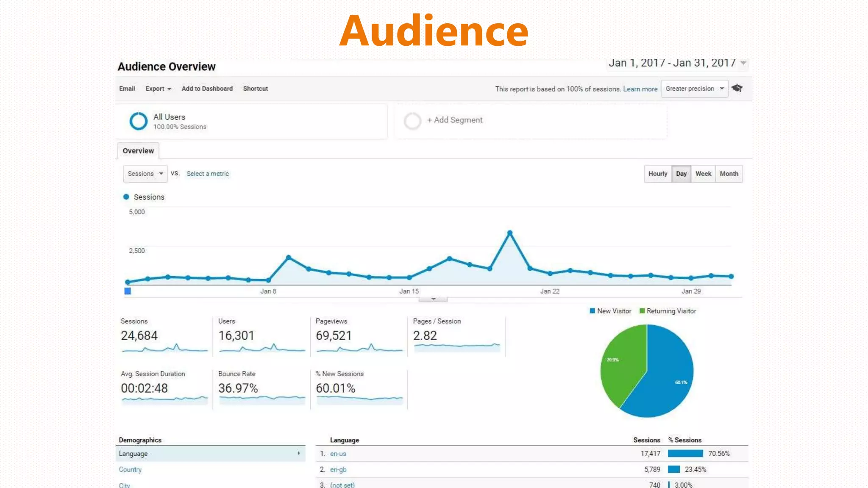
Task: Click the peak data point on sessions chart
Action: (510, 233)
